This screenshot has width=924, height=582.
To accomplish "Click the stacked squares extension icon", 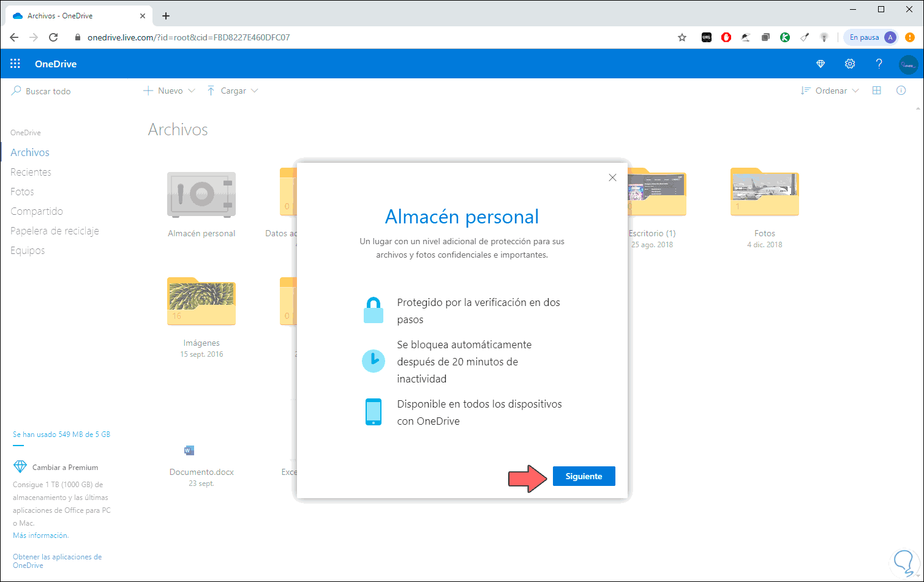I will coord(765,37).
